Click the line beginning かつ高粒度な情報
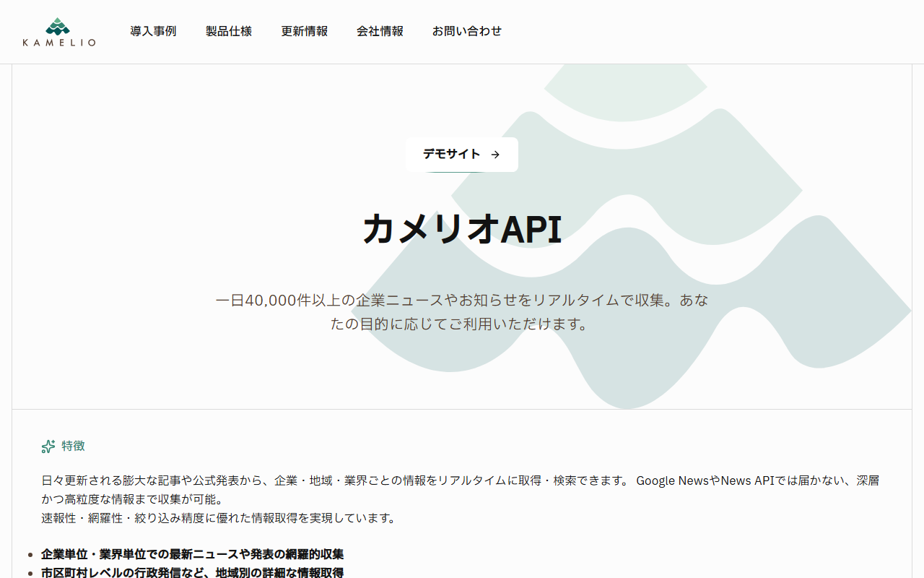924x578 pixels. (x=132, y=499)
